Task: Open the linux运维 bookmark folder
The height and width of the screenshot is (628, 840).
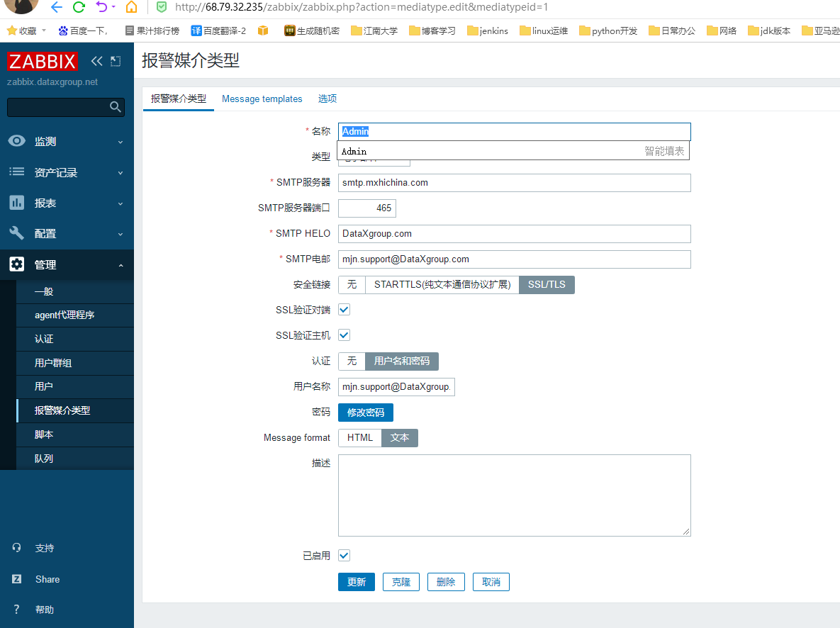Action: [544, 30]
